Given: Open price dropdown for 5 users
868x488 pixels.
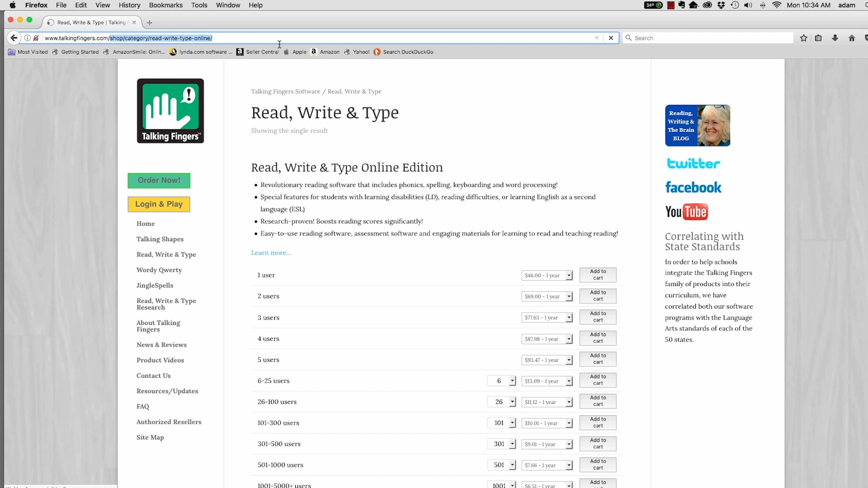Looking at the screenshot, I should point(547,360).
